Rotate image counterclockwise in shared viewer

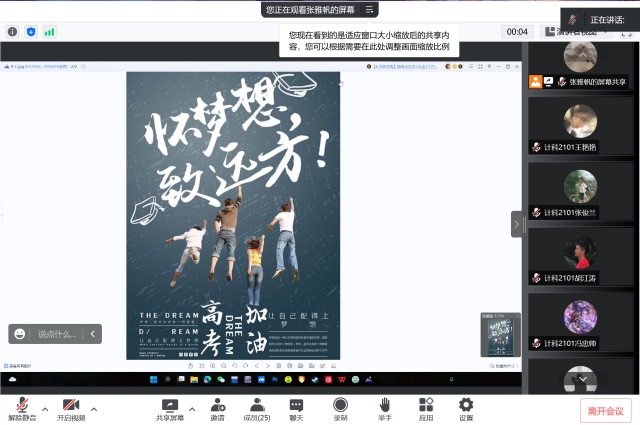pyautogui.click(x=235, y=366)
